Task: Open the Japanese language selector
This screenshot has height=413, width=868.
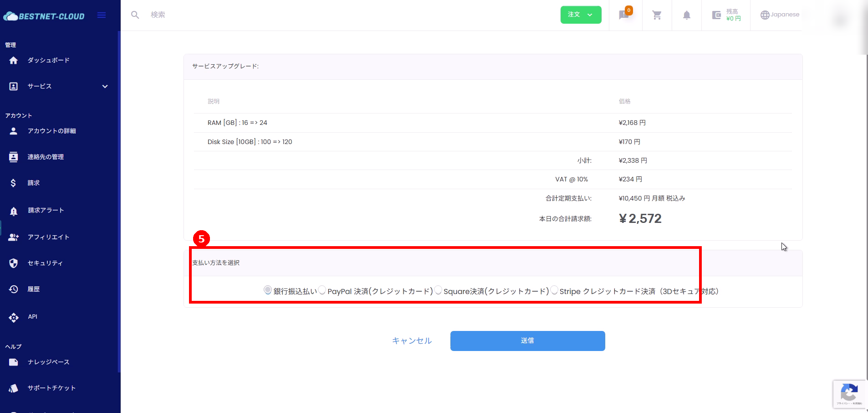Action: [x=780, y=15]
